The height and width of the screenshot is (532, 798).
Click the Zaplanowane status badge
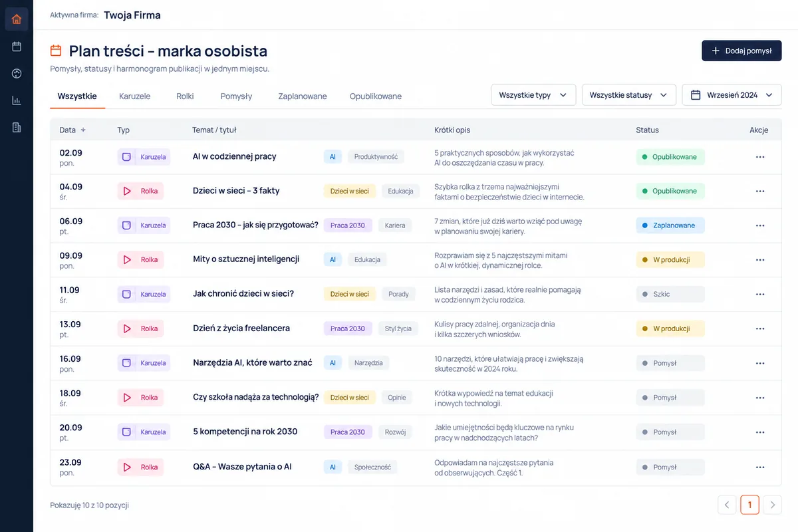click(670, 225)
